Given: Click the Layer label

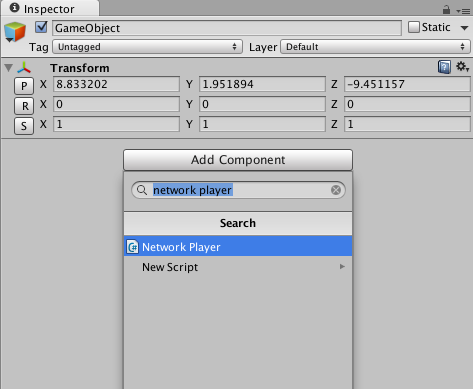Looking at the screenshot, I should point(263,47).
